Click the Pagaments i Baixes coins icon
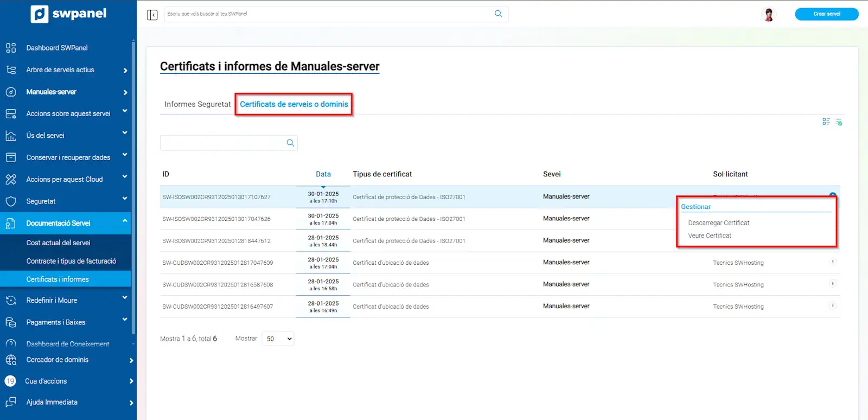This screenshot has height=420, width=868. [x=11, y=322]
